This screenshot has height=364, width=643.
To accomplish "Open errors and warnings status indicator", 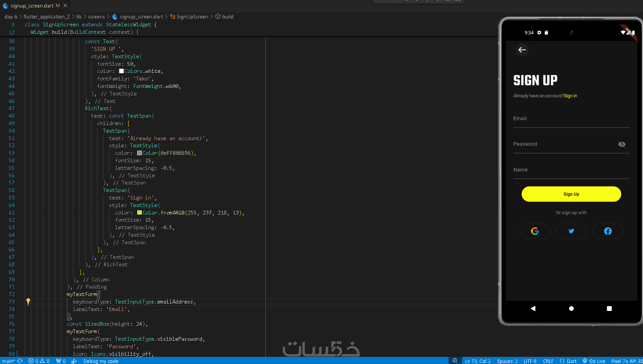I will tap(39, 361).
